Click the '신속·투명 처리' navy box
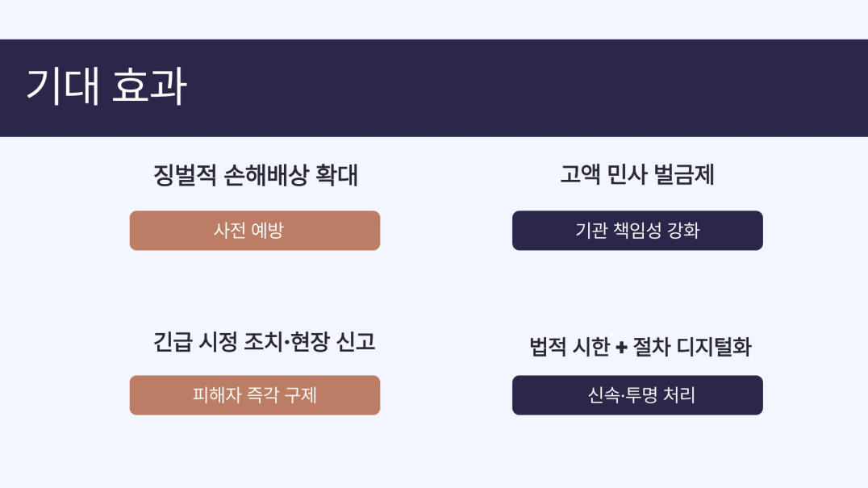 click(x=637, y=395)
